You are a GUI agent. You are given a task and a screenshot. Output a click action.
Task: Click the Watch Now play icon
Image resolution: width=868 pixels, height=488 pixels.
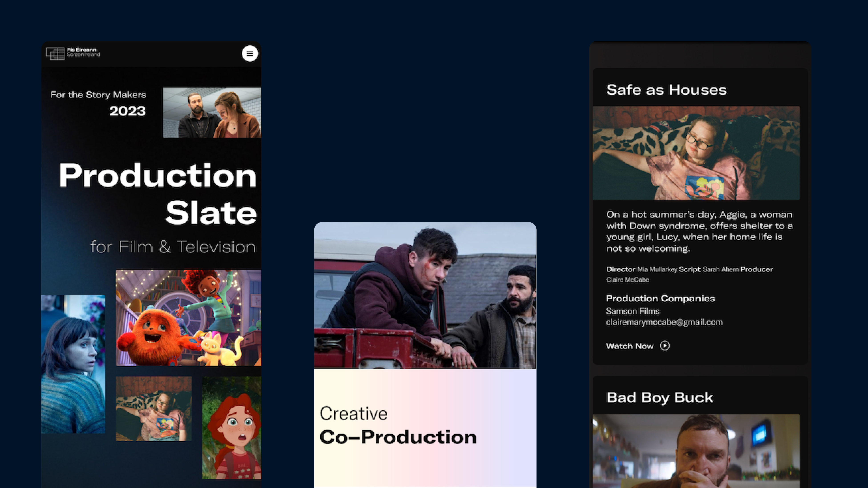[x=664, y=346]
